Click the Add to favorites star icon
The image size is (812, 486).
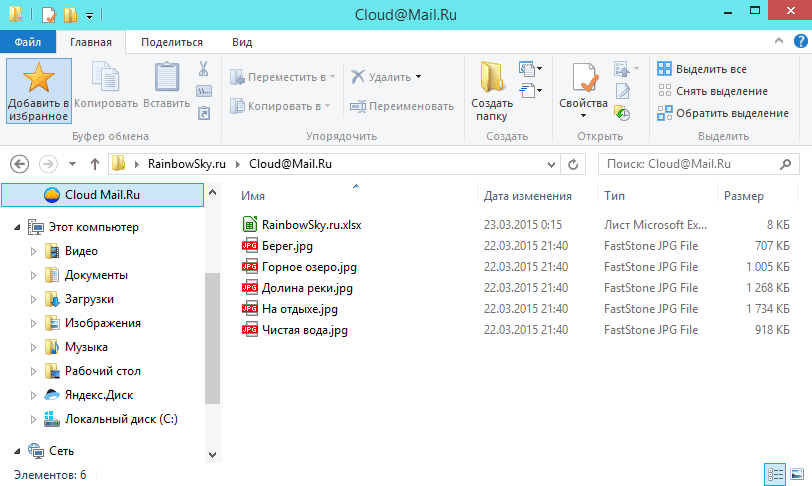39,77
